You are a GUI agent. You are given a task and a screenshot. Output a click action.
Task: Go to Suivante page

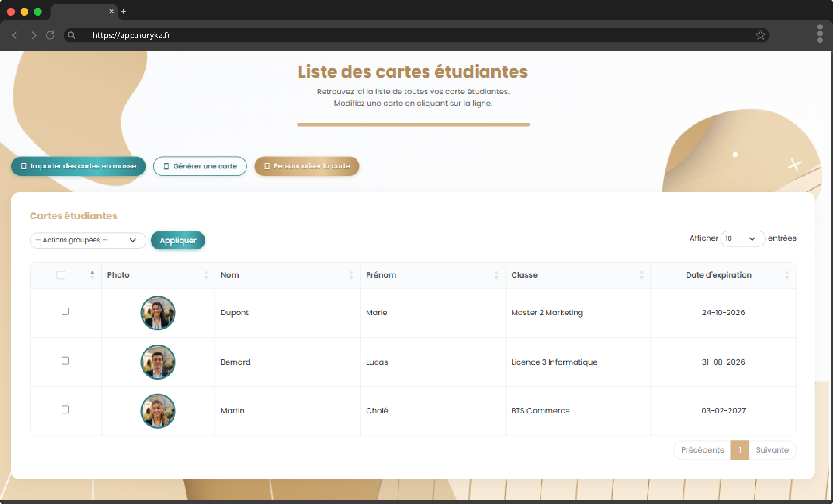coord(772,450)
